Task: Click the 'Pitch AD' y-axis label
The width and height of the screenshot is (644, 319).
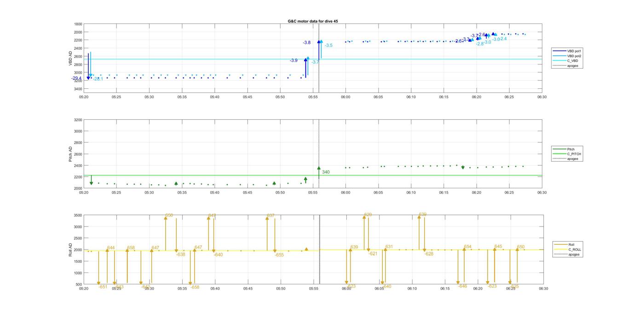Action: point(70,154)
